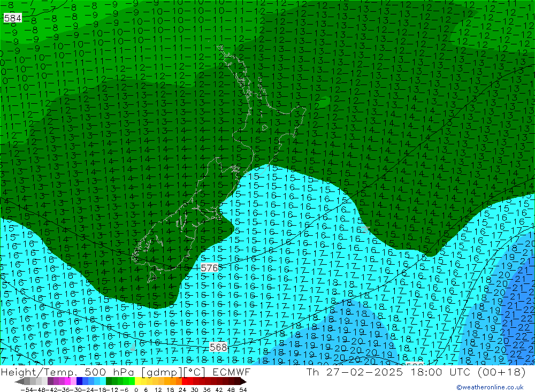The height and width of the screenshot is (392, 535).
Task: Click the 584 height contour label
Action: (13, 18)
